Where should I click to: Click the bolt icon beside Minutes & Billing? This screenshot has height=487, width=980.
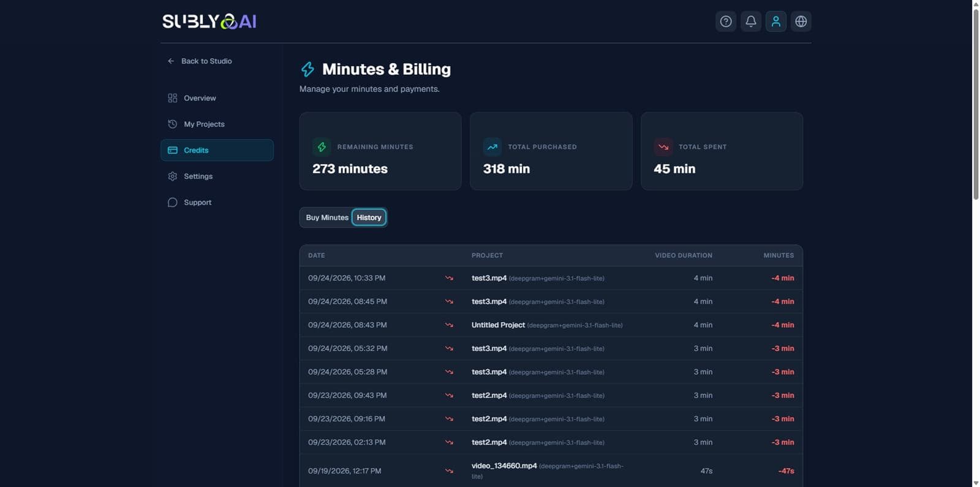307,69
